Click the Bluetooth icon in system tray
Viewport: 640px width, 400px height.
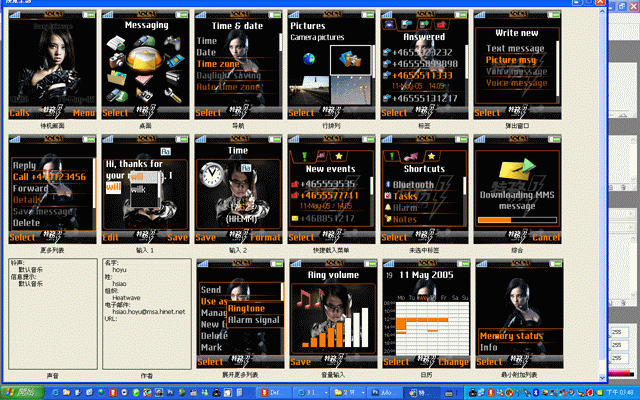tap(537, 393)
